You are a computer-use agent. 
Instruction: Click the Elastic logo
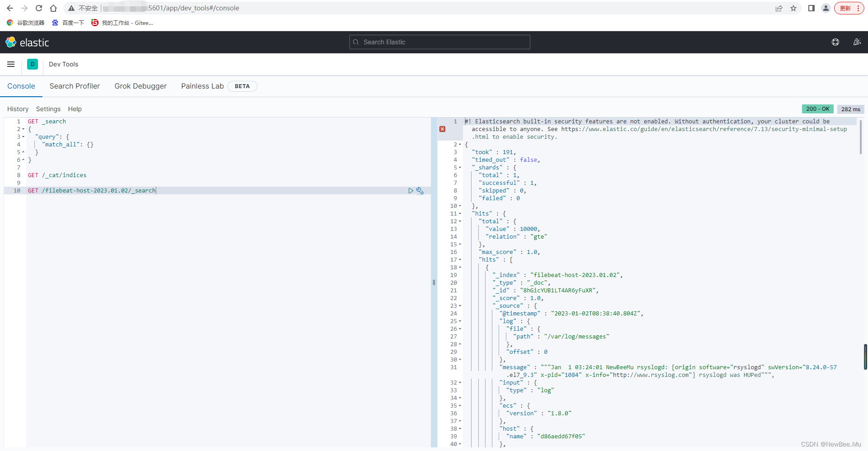pyautogui.click(x=27, y=42)
